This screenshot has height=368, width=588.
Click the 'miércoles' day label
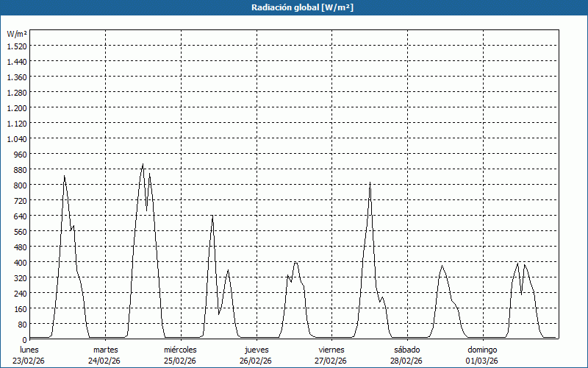180,350
